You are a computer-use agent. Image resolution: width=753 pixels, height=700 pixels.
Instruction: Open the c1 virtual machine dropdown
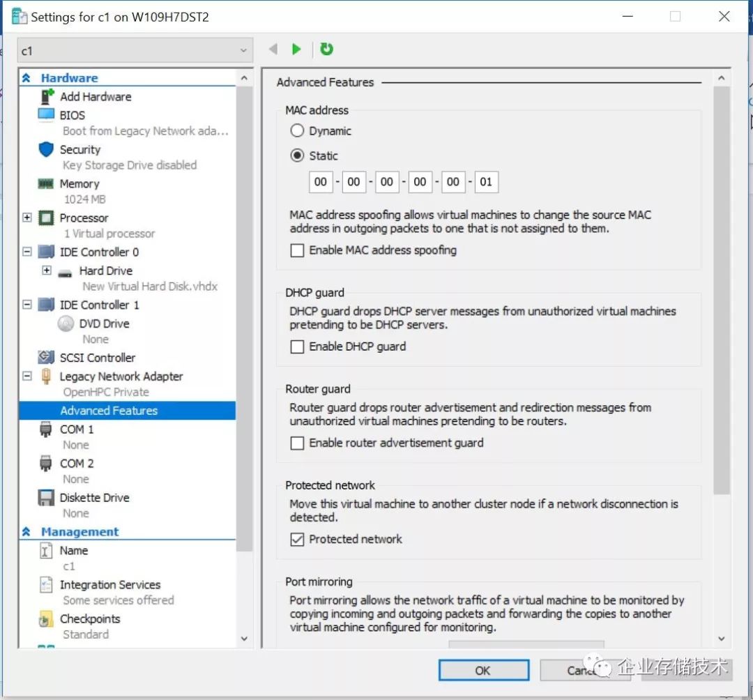click(135, 51)
